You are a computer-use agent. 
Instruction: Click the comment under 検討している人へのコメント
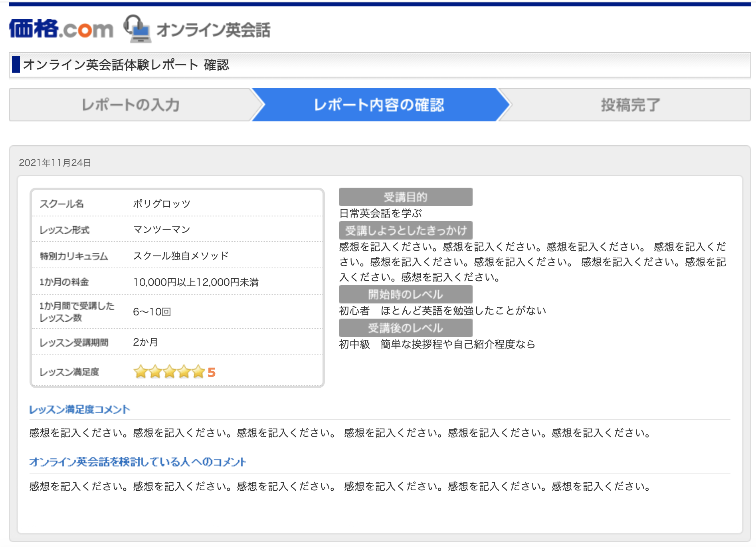pos(340,486)
